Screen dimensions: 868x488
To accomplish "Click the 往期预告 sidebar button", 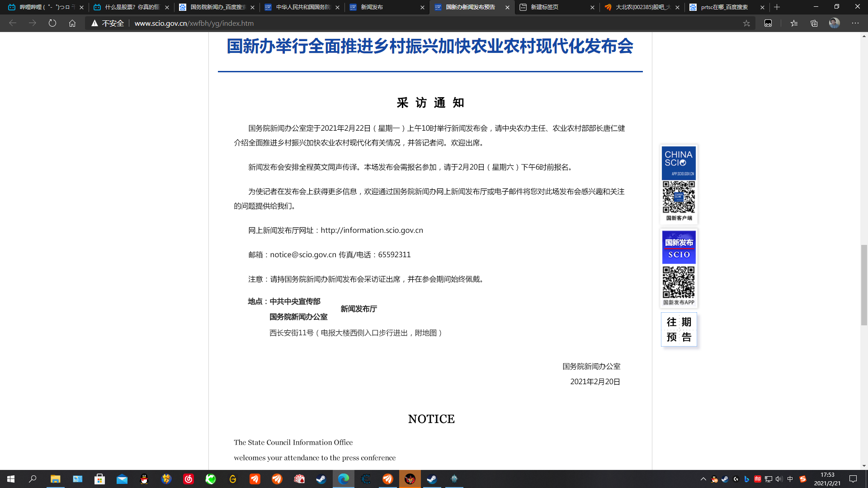I will coord(679,329).
